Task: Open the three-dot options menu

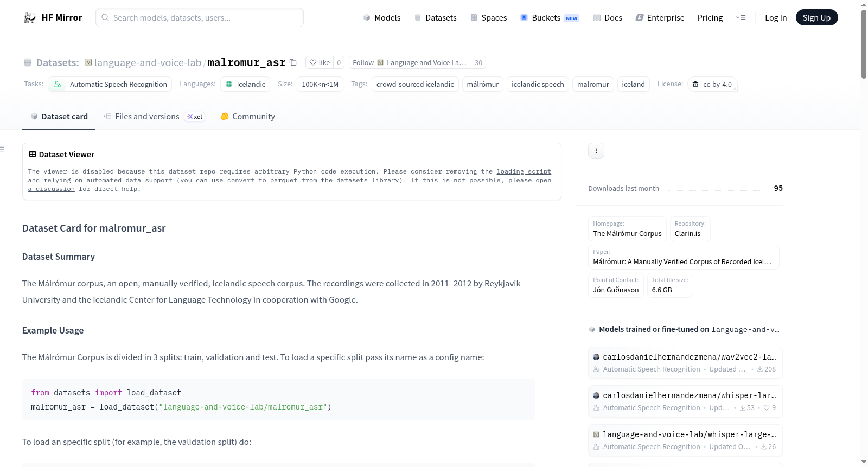Action: pos(596,151)
